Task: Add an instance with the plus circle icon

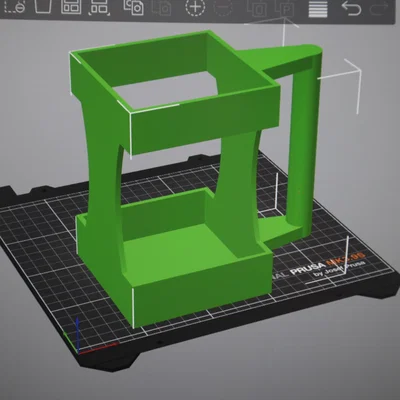Action: tap(195, 7)
